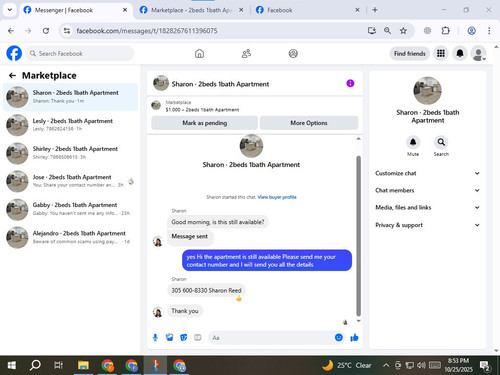Click the chat scrollbar up arrow
The height and width of the screenshot is (375, 500).
tap(359, 139)
